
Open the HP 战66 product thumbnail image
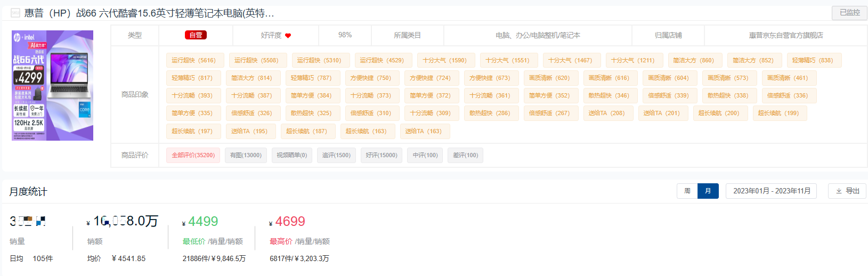(x=53, y=85)
